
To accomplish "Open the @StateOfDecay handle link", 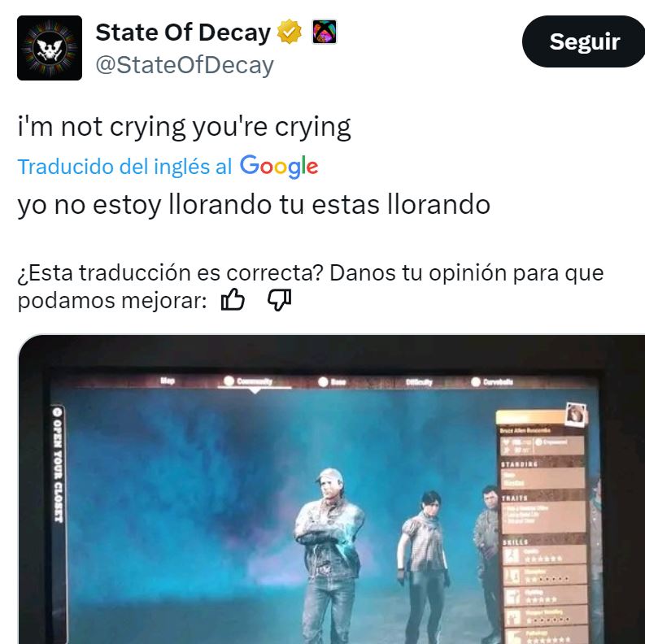I will (x=185, y=65).
